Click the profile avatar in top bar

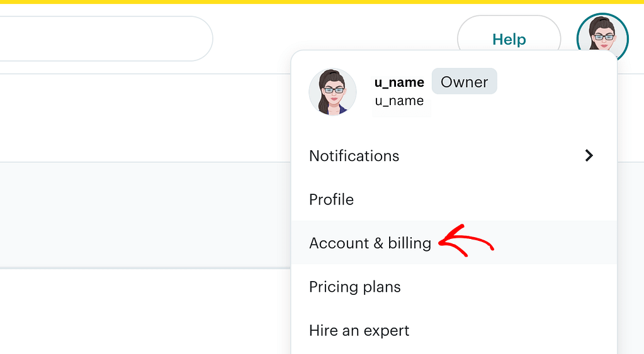click(602, 38)
